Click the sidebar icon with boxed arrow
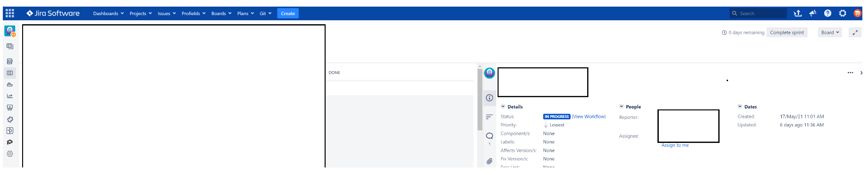This screenshot has width=868, height=175. pos(10,131)
